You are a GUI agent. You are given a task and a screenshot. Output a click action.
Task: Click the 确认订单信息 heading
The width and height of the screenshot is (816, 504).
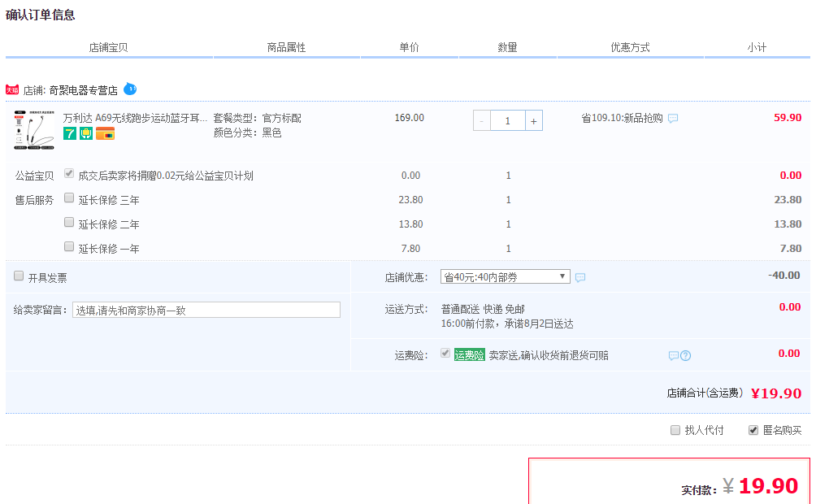click(40, 15)
